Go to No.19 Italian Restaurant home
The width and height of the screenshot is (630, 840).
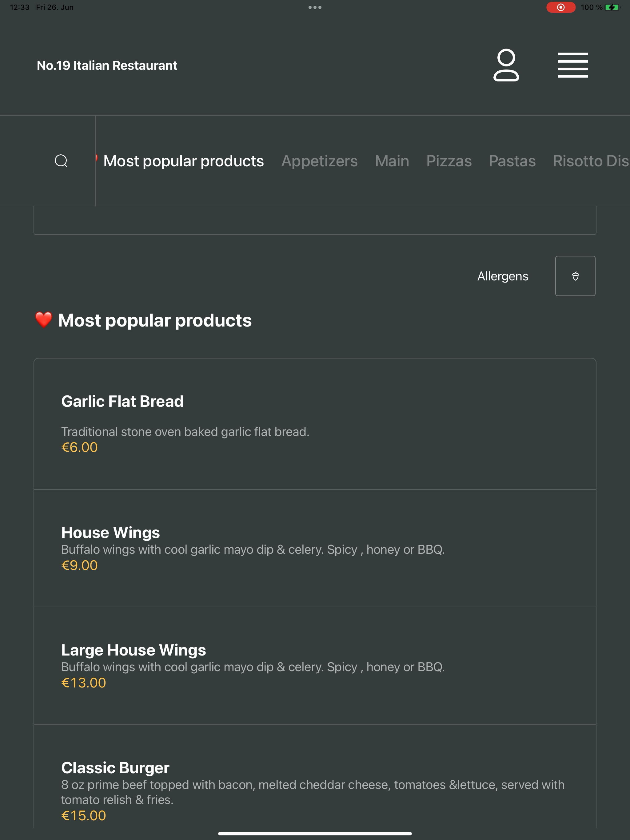tap(107, 65)
